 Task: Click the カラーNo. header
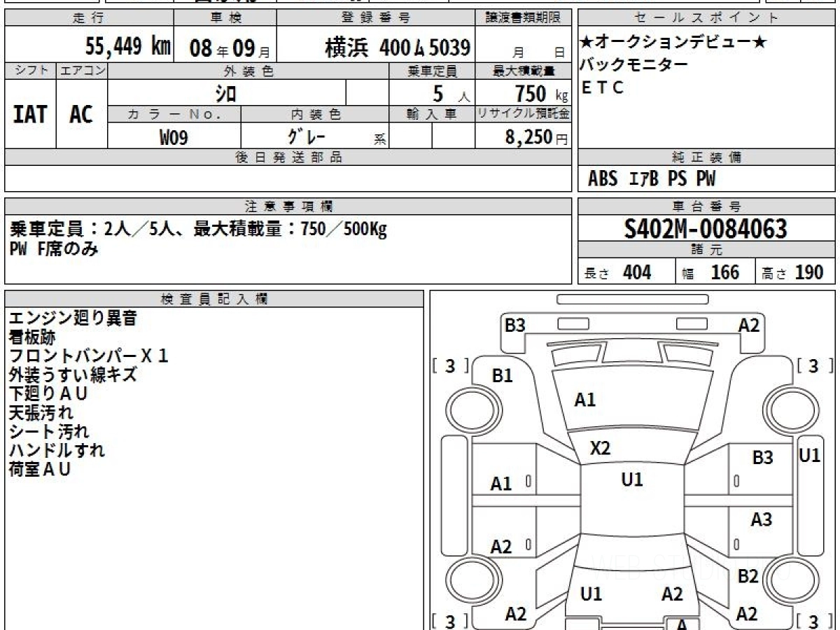(x=174, y=114)
